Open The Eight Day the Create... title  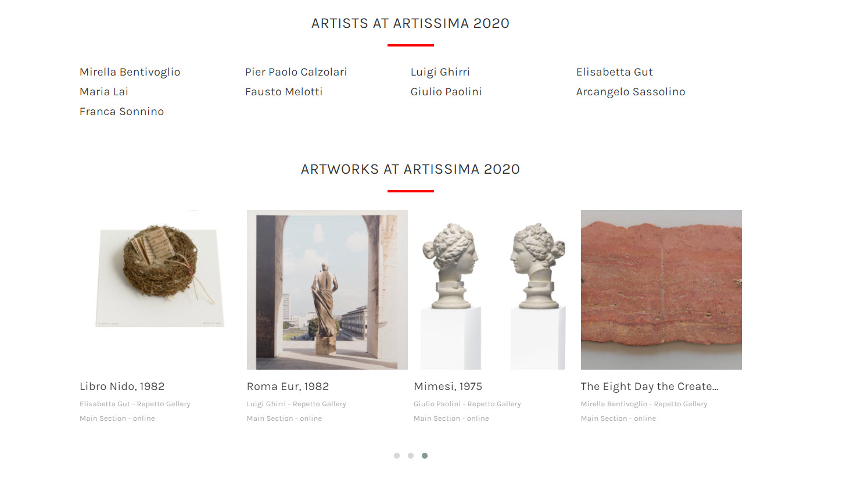pyautogui.click(x=650, y=387)
